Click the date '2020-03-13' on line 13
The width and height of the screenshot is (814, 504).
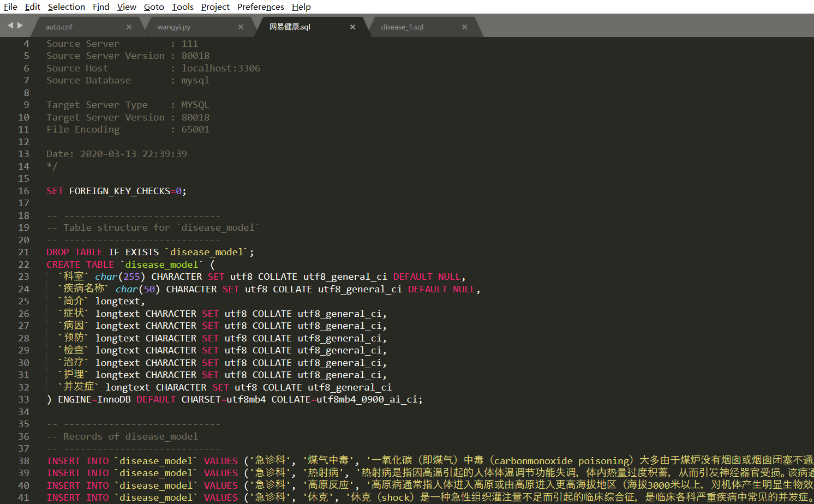click(109, 154)
